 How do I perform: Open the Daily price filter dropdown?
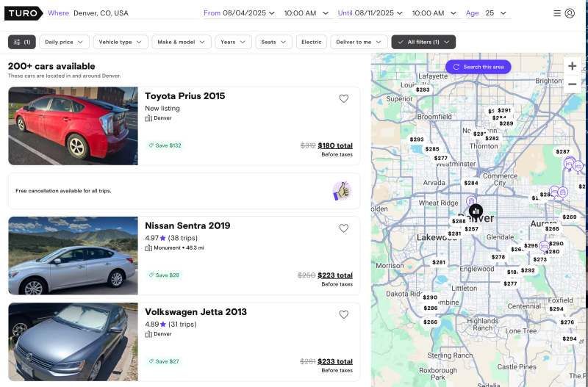(x=64, y=42)
